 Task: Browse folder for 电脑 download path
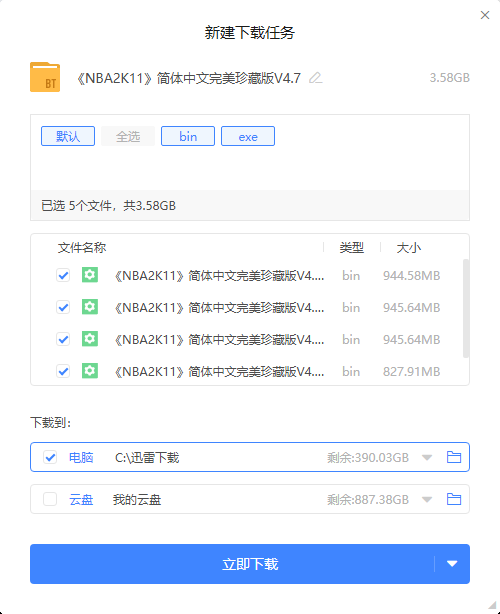pos(454,457)
